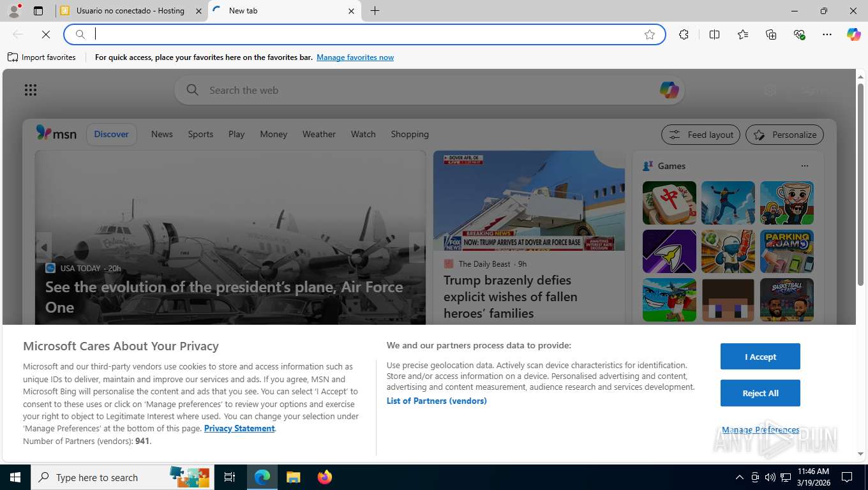
Task: Open the Money tab
Action: 274,134
